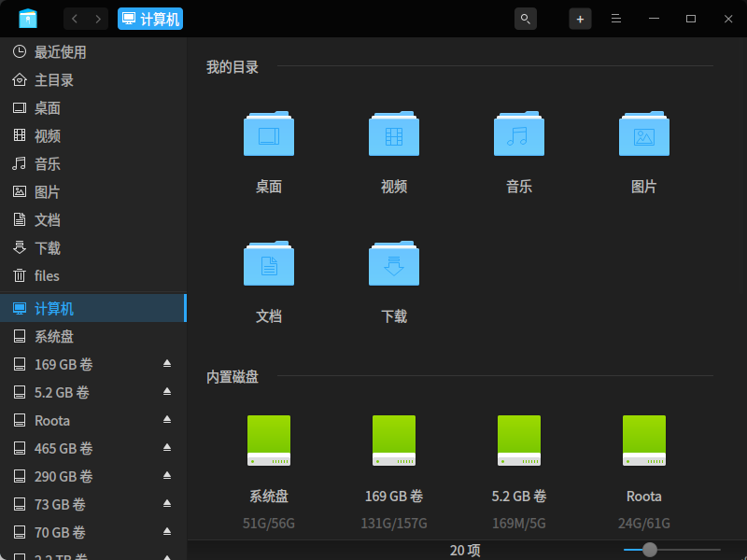Open the 视频 folder icon in main view
Image resolution: width=747 pixels, height=560 pixels.
pos(394,133)
